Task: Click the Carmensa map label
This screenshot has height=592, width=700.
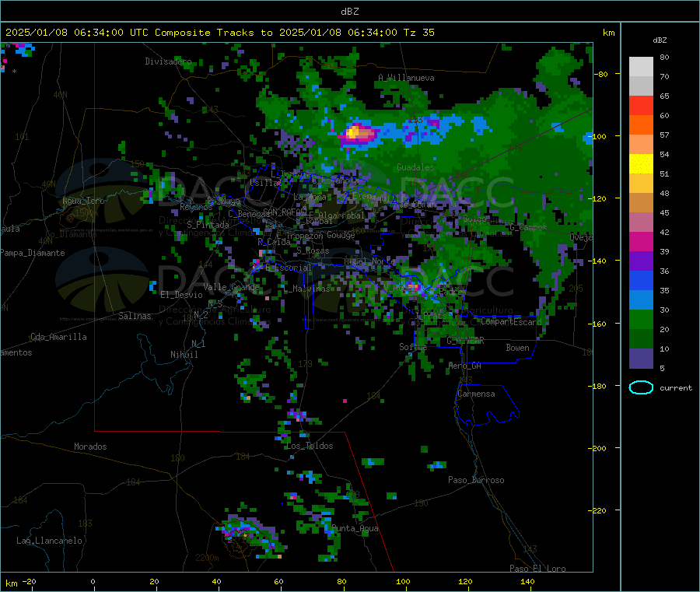Action: point(476,394)
